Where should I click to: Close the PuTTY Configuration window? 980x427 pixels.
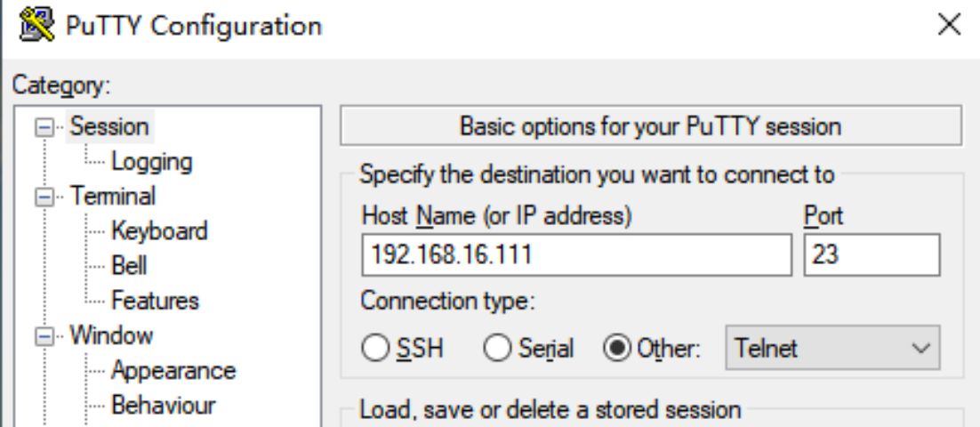[950, 25]
